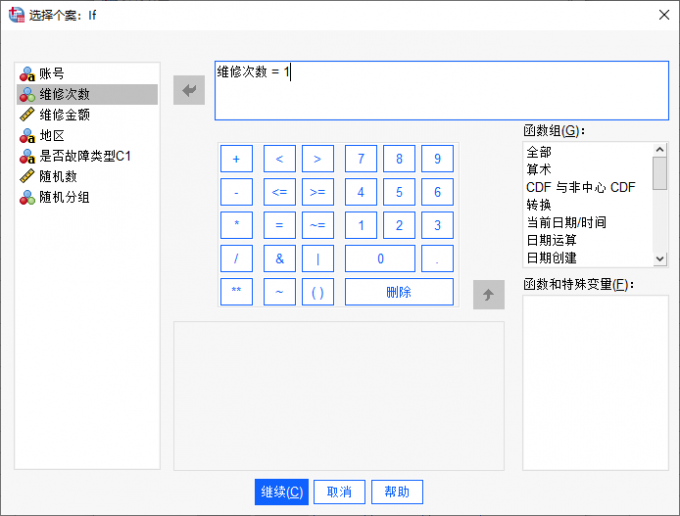Click the plus (+) keypad button
680x516 pixels.
[236, 159]
